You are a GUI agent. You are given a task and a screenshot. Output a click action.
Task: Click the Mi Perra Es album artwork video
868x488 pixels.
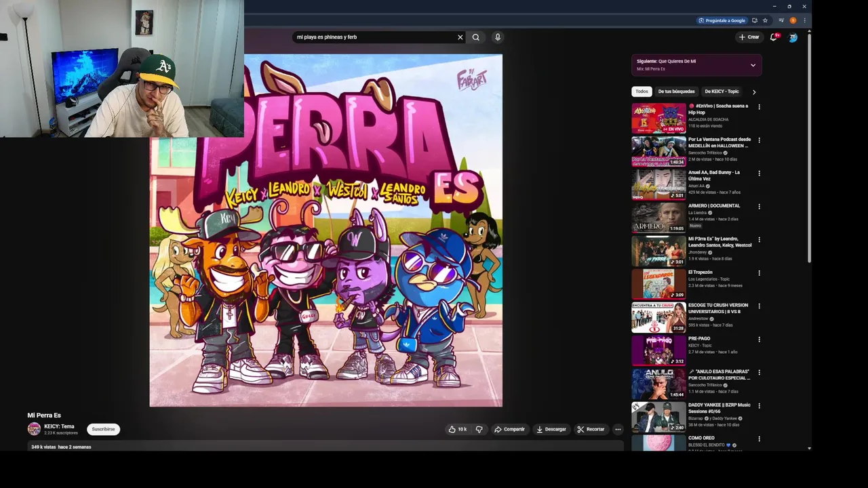[x=325, y=230]
